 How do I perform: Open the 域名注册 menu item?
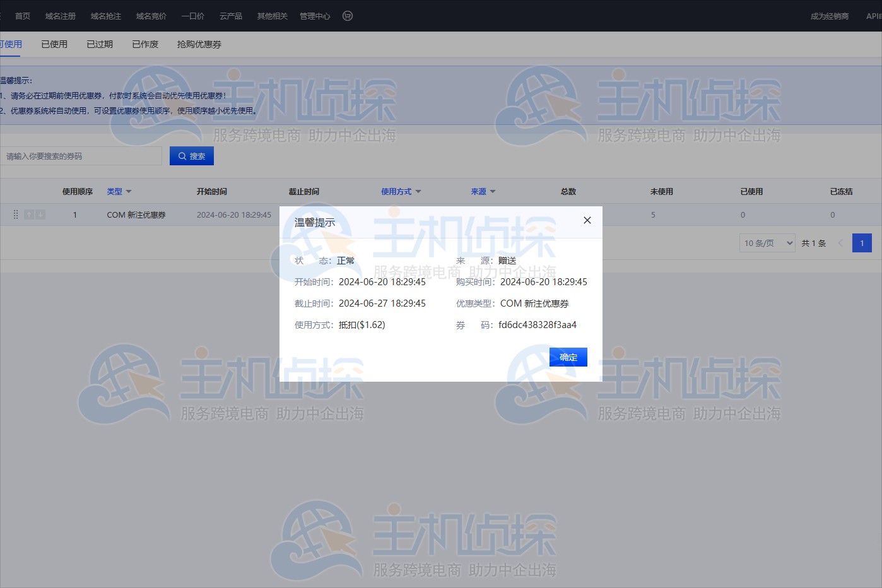tap(60, 16)
